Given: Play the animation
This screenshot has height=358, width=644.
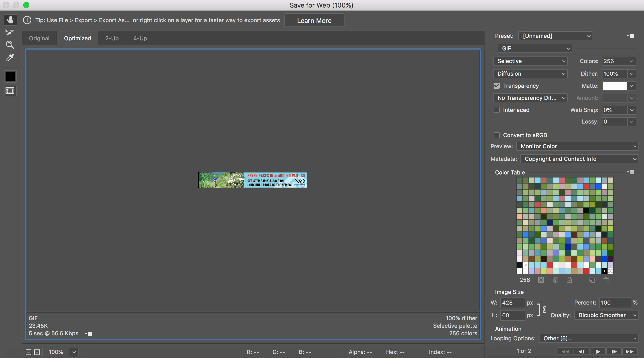Looking at the screenshot, I should tap(598, 351).
